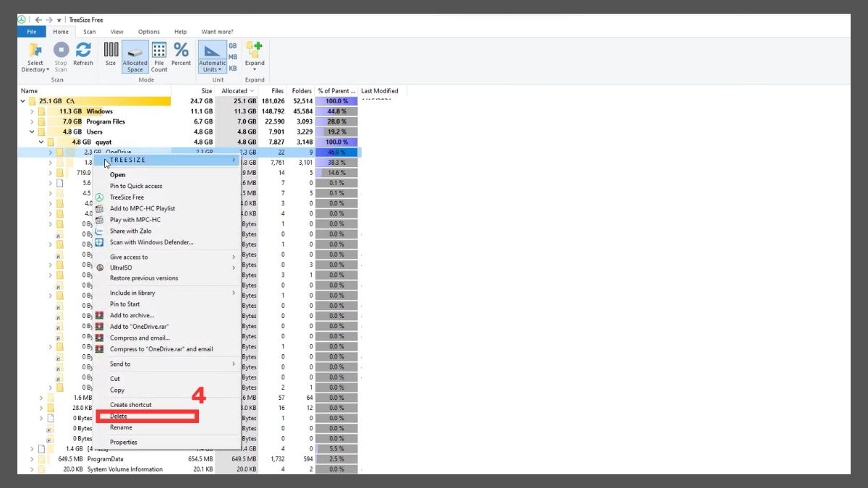Image resolution: width=868 pixels, height=488 pixels.
Task: Collapse the C:\ root node
Action: click(x=23, y=101)
